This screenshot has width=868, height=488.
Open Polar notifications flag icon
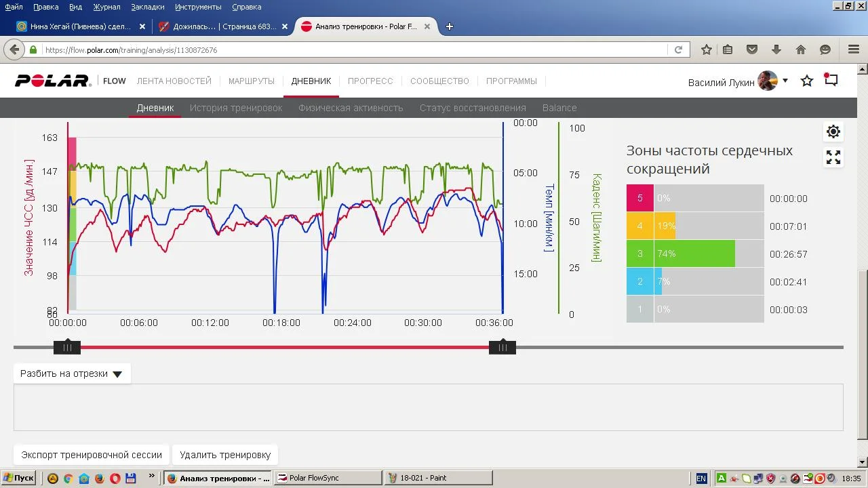pos(831,80)
